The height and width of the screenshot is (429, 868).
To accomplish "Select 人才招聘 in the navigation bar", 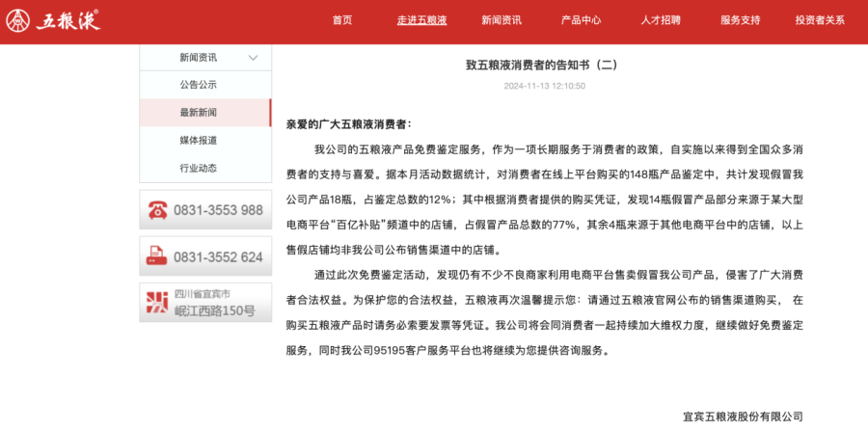I will point(661,20).
